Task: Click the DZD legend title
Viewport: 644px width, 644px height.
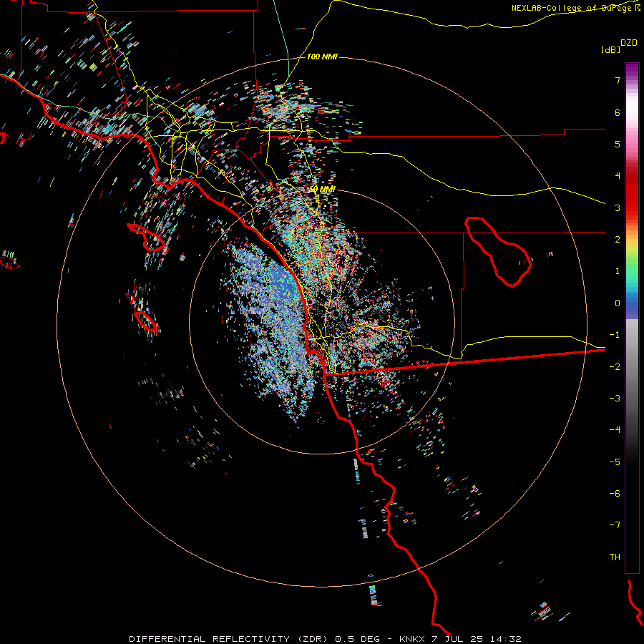Action: tap(629, 43)
